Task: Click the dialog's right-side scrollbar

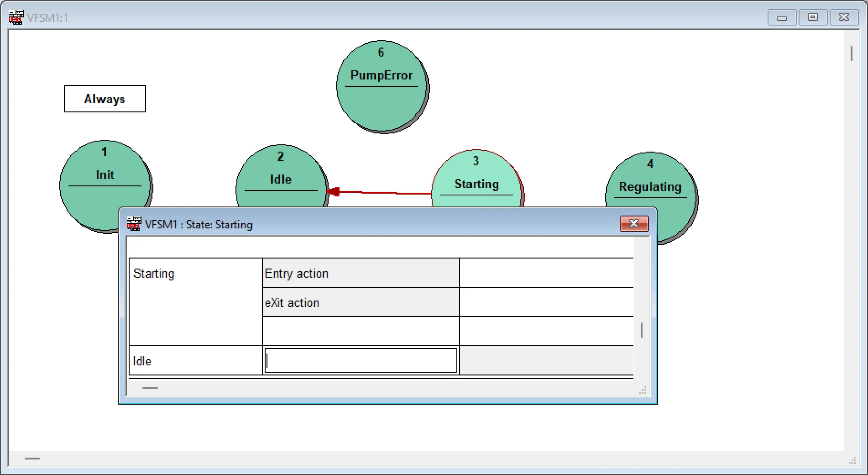Action: tap(641, 330)
